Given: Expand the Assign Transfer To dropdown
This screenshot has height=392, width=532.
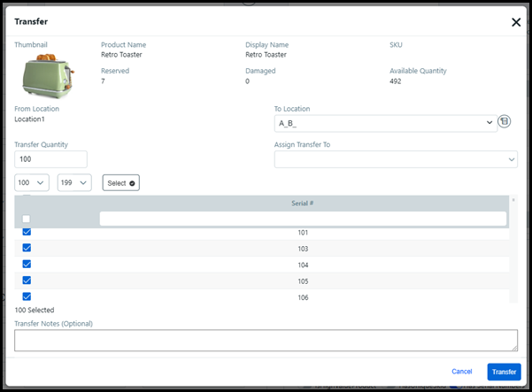Looking at the screenshot, I should pos(396,159).
